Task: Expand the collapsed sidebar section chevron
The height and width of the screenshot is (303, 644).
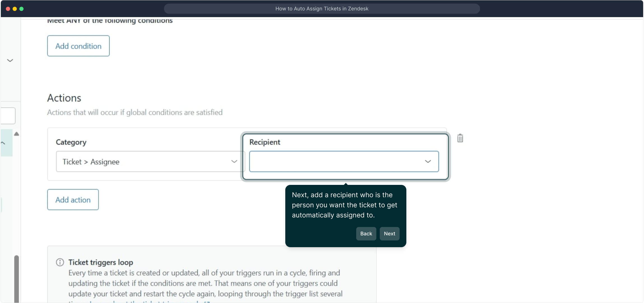Action: 10,61
